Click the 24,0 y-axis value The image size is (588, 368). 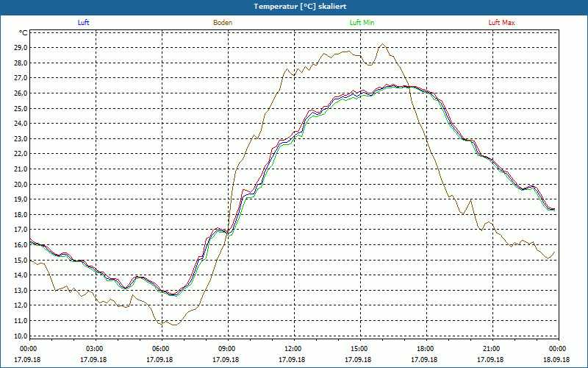click(x=21, y=124)
